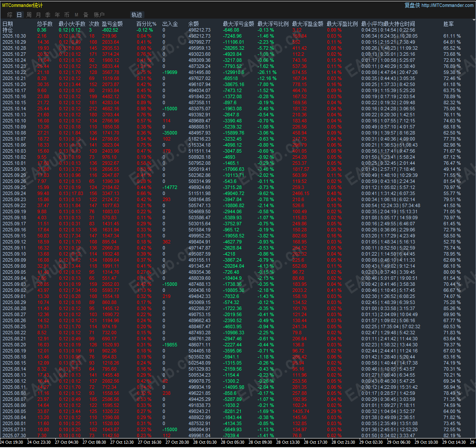Screen dimensions: 476x448
Task: Click the 27 Oct 16:30 time axis label
Action: pyautogui.click(x=149, y=442)
